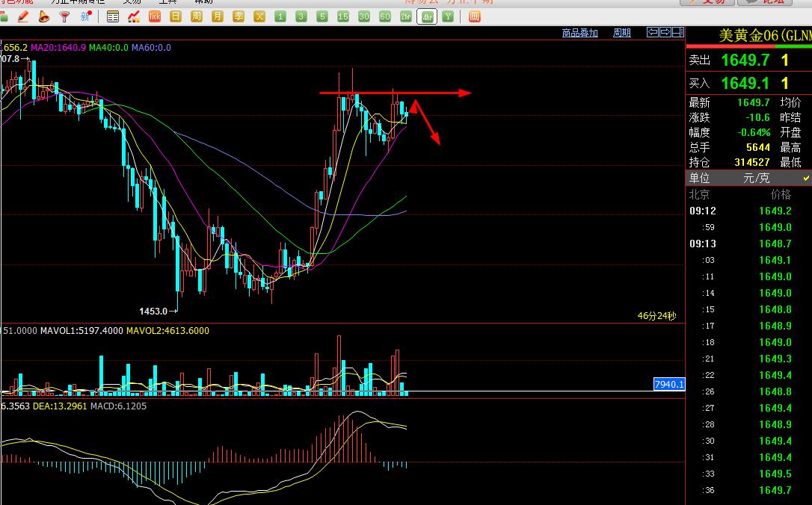Viewport: 812px width, 505px height.
Task: Select the 30-minute chart period
Action: click(x=364, y=16)
